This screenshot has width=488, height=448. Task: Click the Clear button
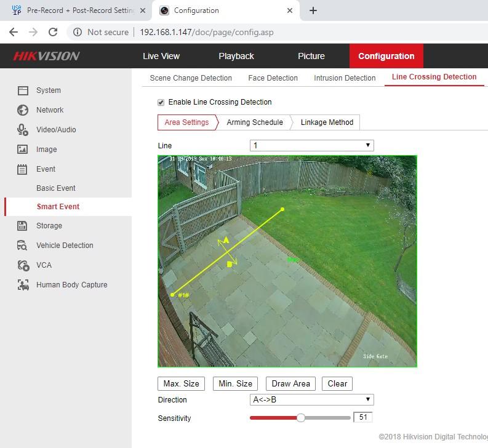tap(337, 383)
